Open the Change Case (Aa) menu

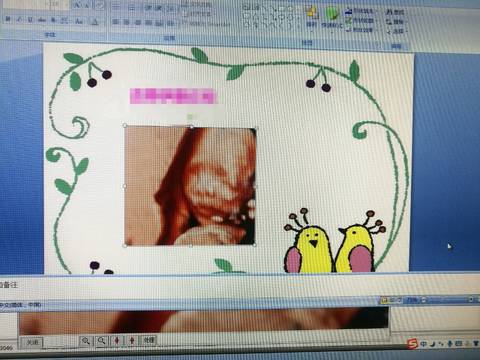79,21
